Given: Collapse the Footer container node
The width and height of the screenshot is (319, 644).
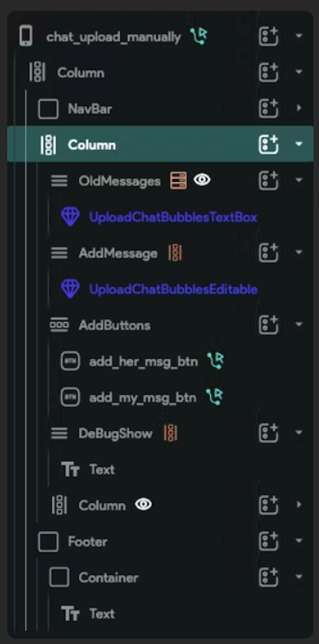Looking at the screenshot, I should pyautogui.click(x=299, y=541).
